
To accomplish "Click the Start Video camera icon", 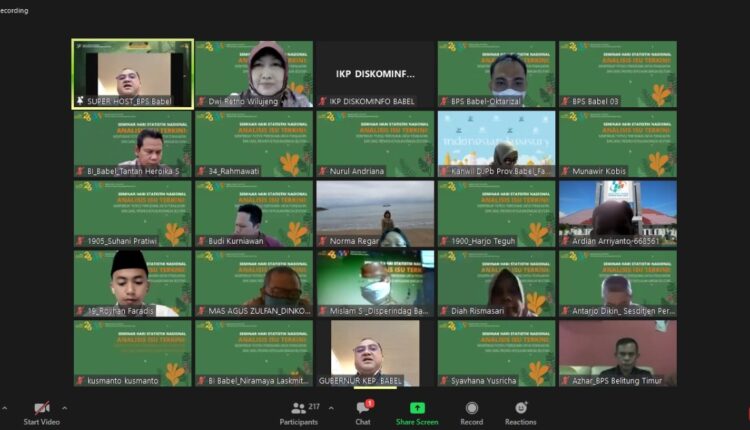I will tap(42, 408).
